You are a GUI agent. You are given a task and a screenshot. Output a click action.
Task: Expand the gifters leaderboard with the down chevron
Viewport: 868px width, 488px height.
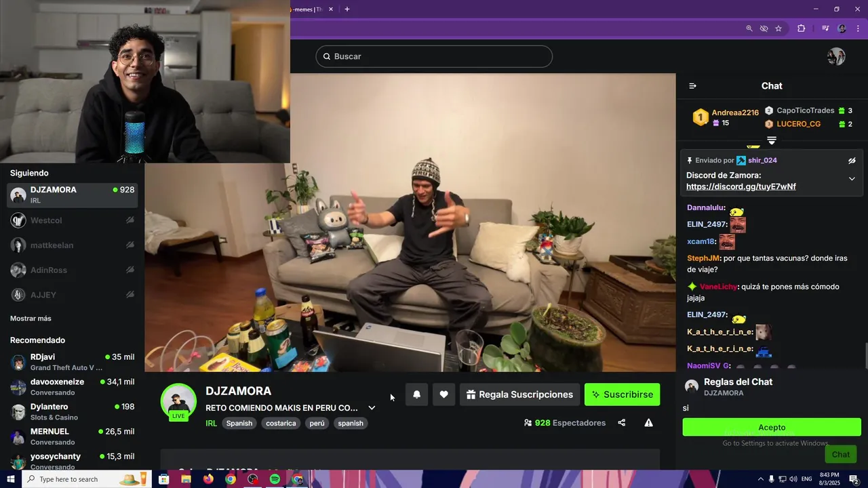tap(772, 140)
